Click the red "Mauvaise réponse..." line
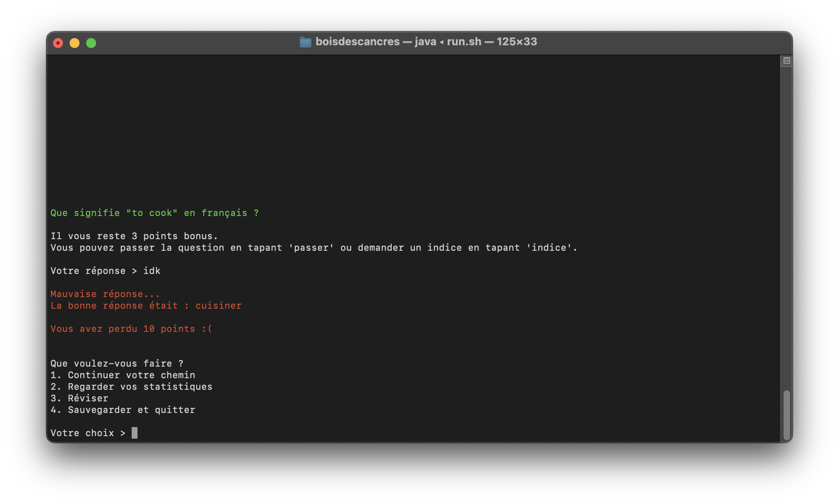Viewport: 839px width, 504px height. pyautogui.click(x=105, y=294)
